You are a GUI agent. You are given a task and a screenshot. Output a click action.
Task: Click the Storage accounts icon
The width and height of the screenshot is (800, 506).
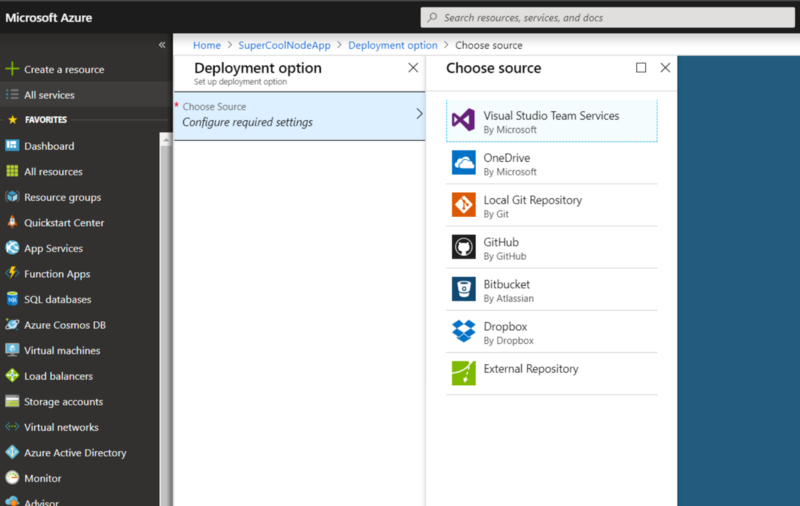click(x=12, y=401)
